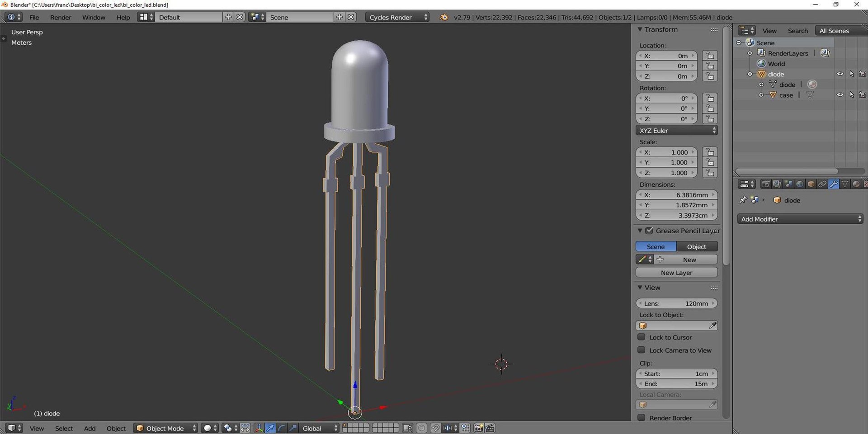Toggle the Location X lock icon

click(x=710, y=56)
